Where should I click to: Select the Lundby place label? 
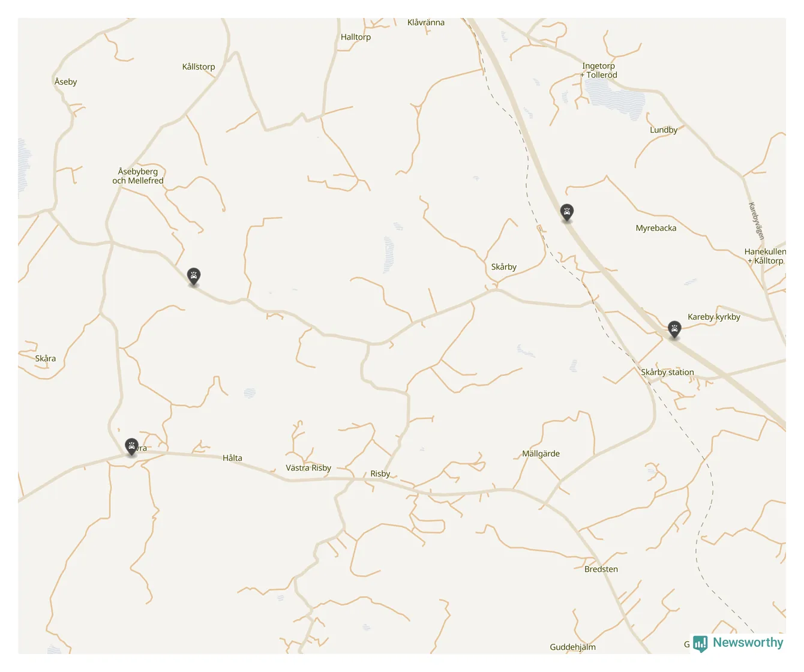click(x=664, y=130)
